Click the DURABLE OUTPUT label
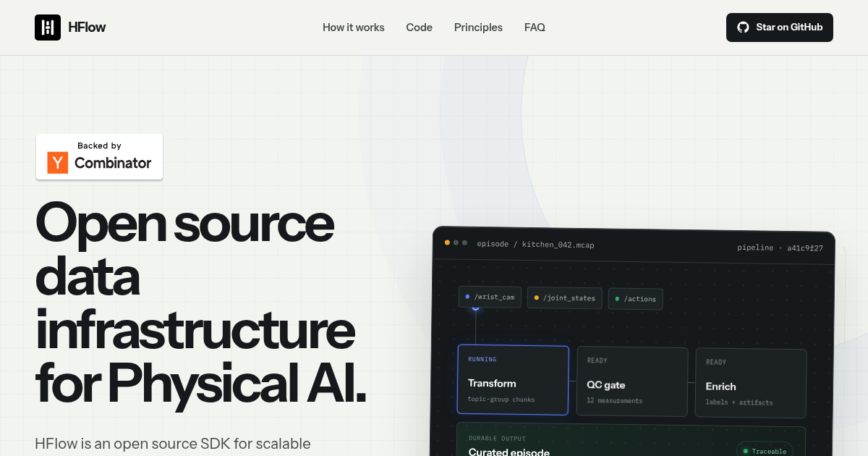Screen dimensions: 868x456 497,439
